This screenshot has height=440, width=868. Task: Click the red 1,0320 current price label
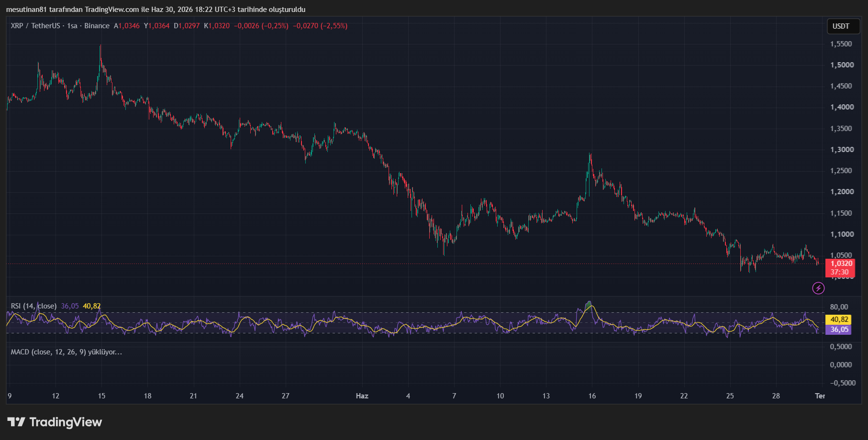point(841,264)
